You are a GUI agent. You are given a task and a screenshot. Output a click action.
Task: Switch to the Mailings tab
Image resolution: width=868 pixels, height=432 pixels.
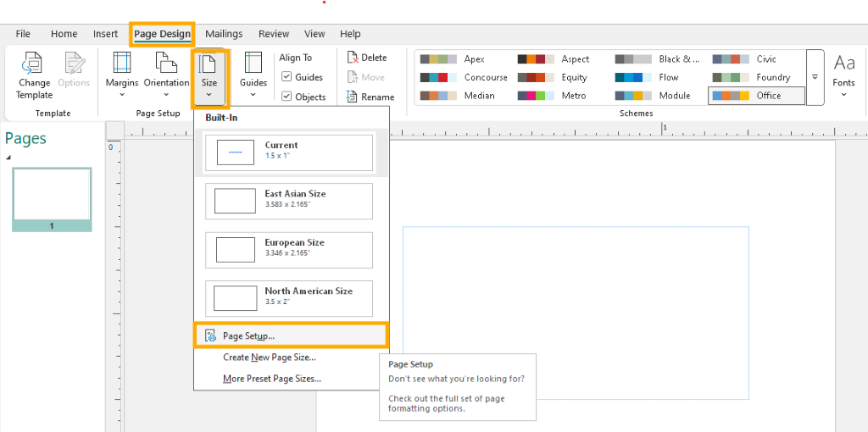[224, 34]
